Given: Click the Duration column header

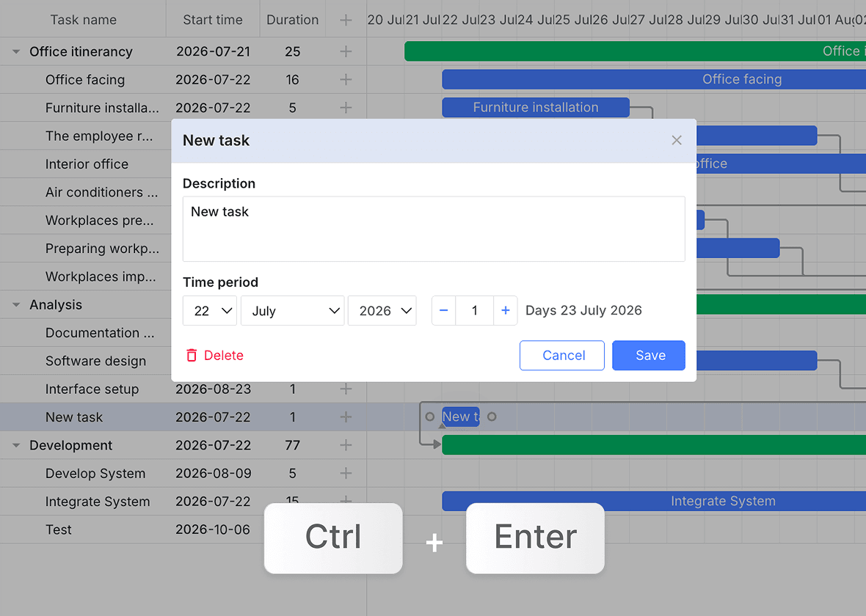Looking at the screenshot, I should (x=292, y=20).
